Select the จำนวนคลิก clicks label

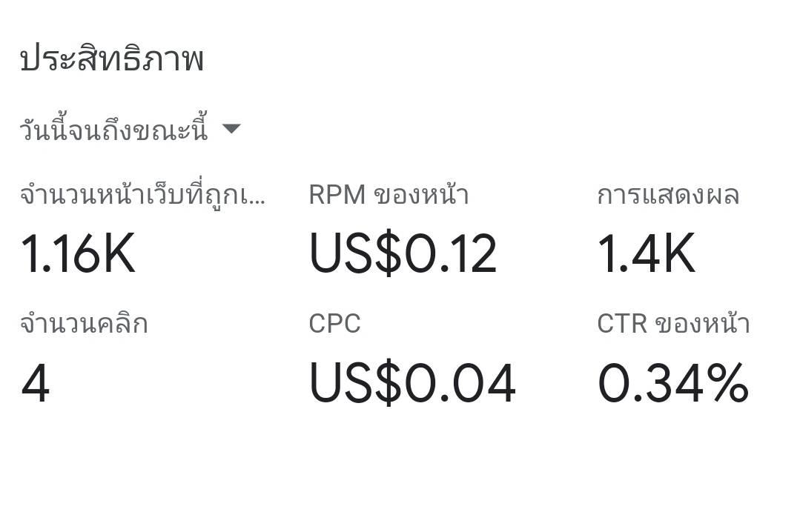coord(85,325)
